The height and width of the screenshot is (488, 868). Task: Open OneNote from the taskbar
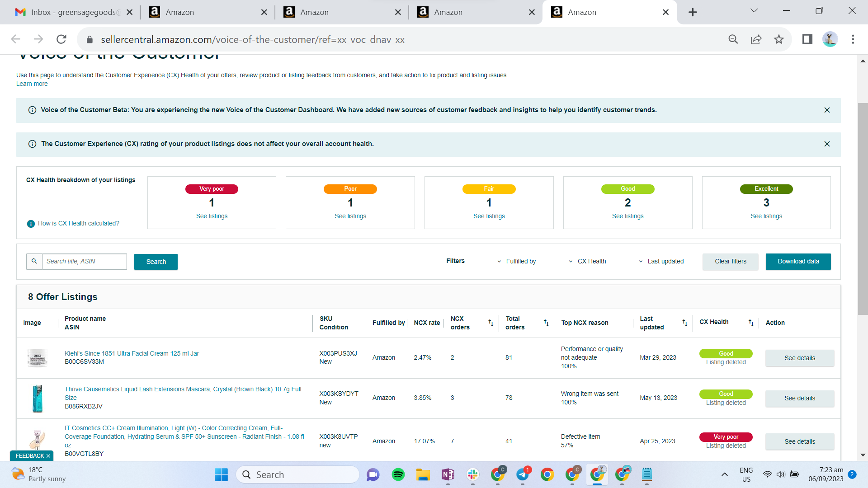tap(448, 474)
